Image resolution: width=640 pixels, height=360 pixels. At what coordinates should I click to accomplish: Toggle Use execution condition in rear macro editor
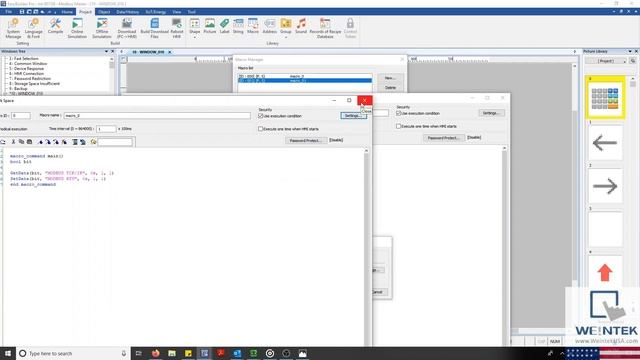[398, 113]
